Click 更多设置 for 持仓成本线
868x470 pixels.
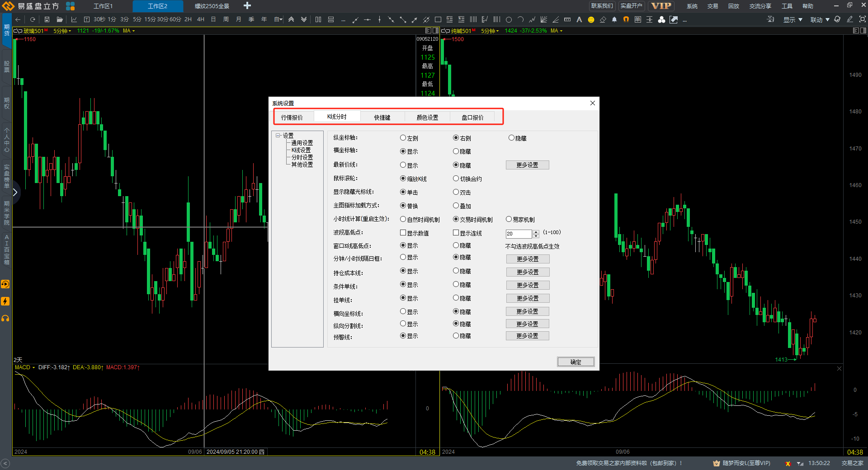[528, 272]
